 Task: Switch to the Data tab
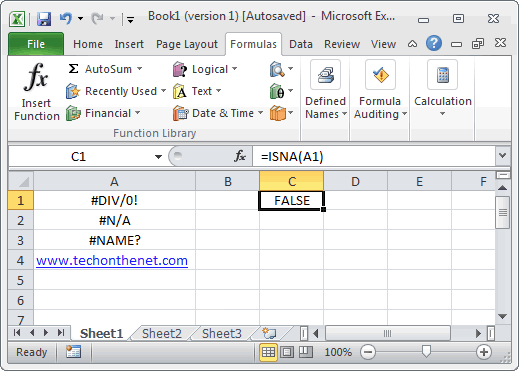point(301,44)
